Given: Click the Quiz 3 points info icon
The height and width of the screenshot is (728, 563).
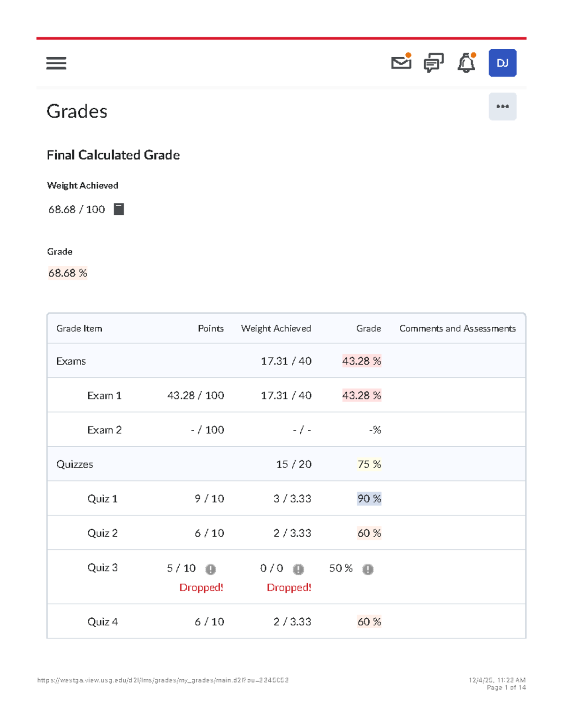Looking at the screenshot, I should [x=211, y=569].
